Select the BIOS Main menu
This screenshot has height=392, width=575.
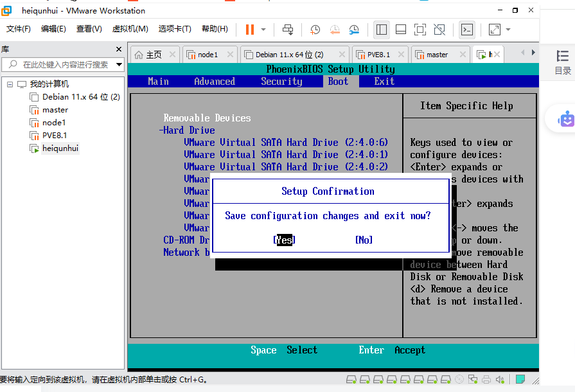(159, 82)
